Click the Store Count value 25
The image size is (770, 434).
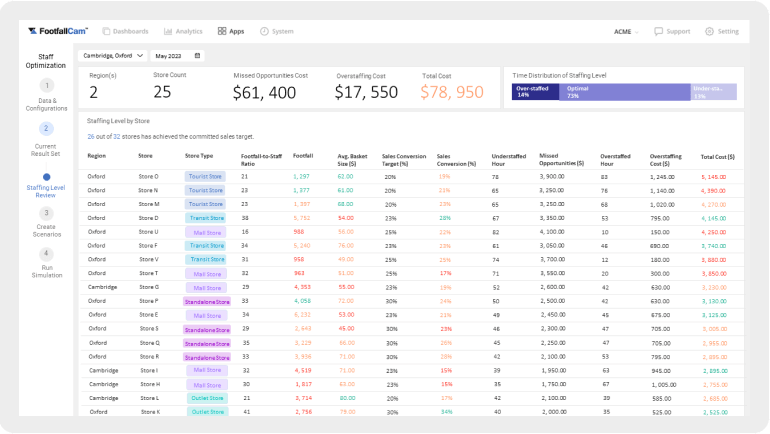[162, 92]
